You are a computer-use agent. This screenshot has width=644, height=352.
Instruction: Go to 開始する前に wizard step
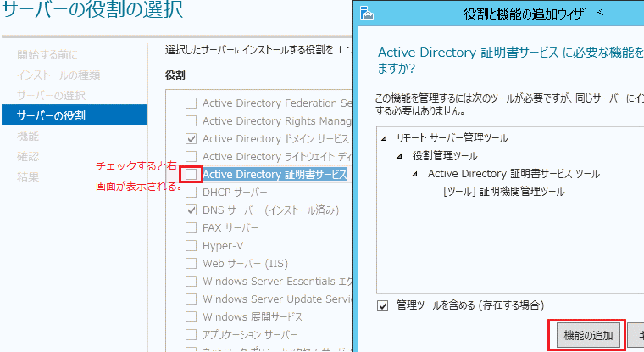47,54
